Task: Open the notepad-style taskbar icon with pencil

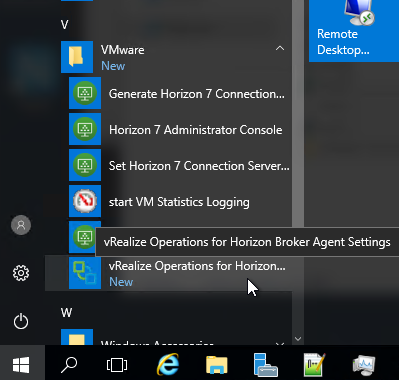Action: (x=314, y=364)
